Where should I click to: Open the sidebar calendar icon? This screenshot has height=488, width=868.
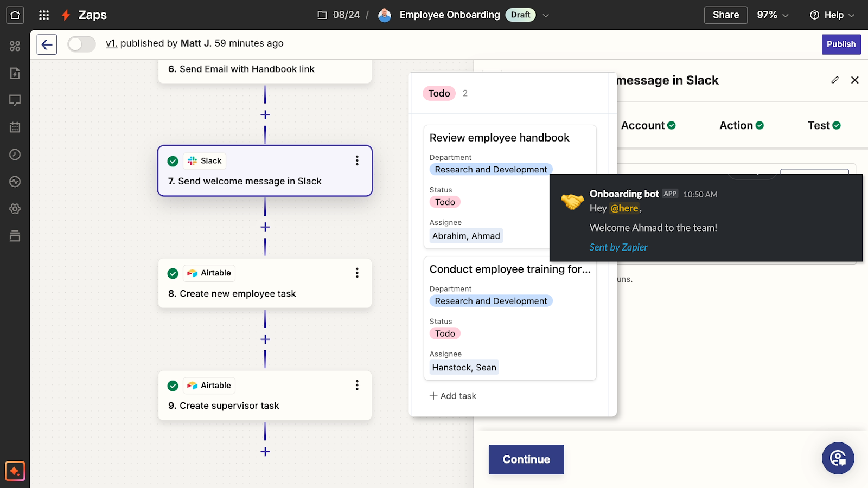(15, 127)
